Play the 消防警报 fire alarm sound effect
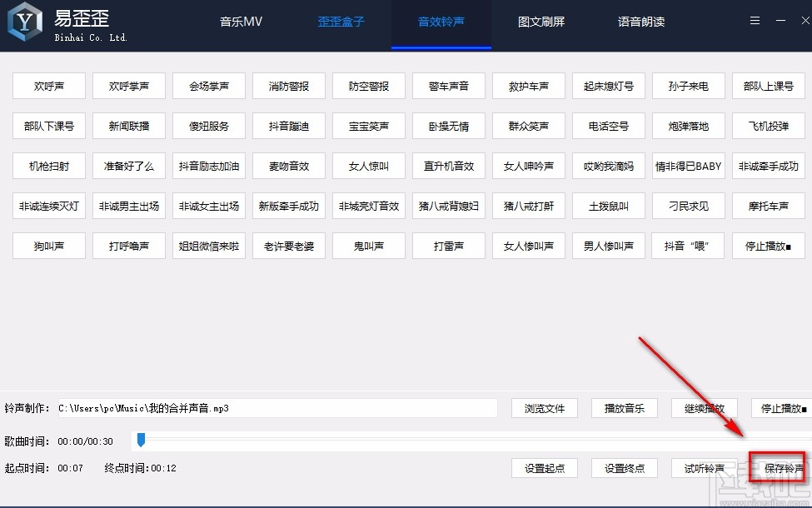Viewport: 812px width, 508px height. pos(288,86)
